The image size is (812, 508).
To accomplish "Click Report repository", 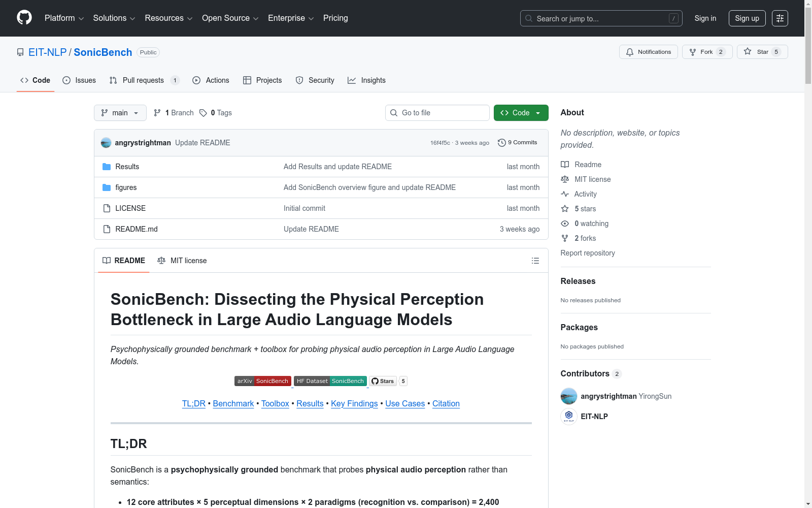I will (x=588, y=253).
